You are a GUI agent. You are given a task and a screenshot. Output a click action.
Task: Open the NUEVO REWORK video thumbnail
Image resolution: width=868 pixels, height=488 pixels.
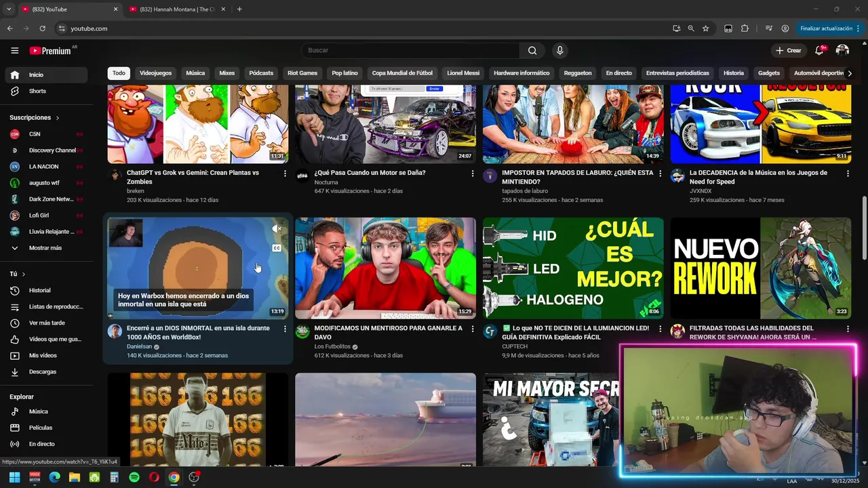pyautogui.click(x=761, y=268)
